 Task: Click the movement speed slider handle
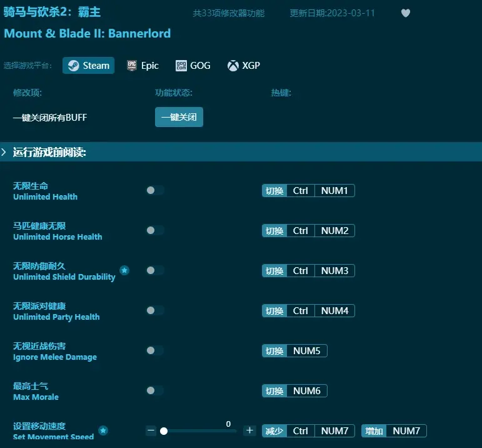tap(164, 431)
